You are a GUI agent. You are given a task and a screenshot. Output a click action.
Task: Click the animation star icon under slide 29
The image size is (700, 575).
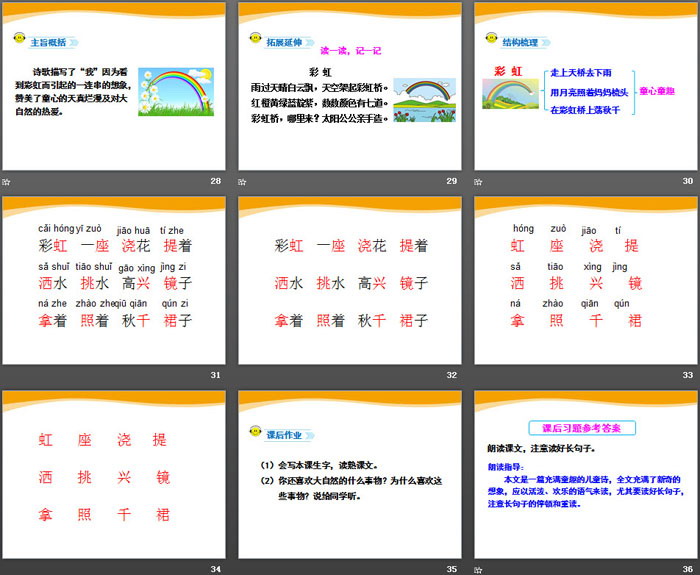242,182
